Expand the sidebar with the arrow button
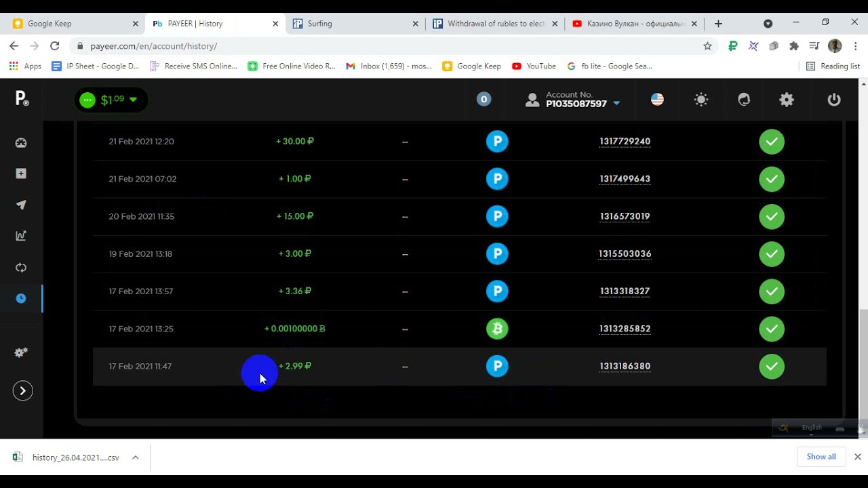Image resolution: width=868 pixels, height=488 pixels. 22,391
